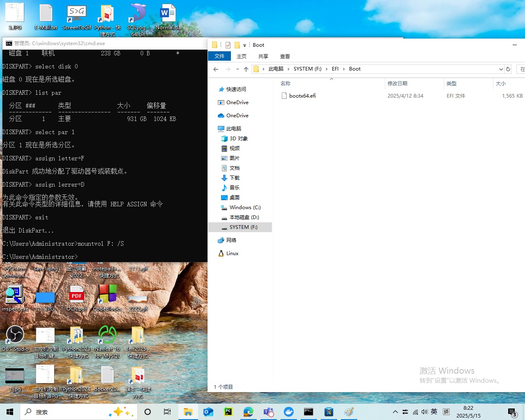This screenshot has height=420, width=525.
Task: Open the Windows Start menu
Action: click(x=10, y=412)
